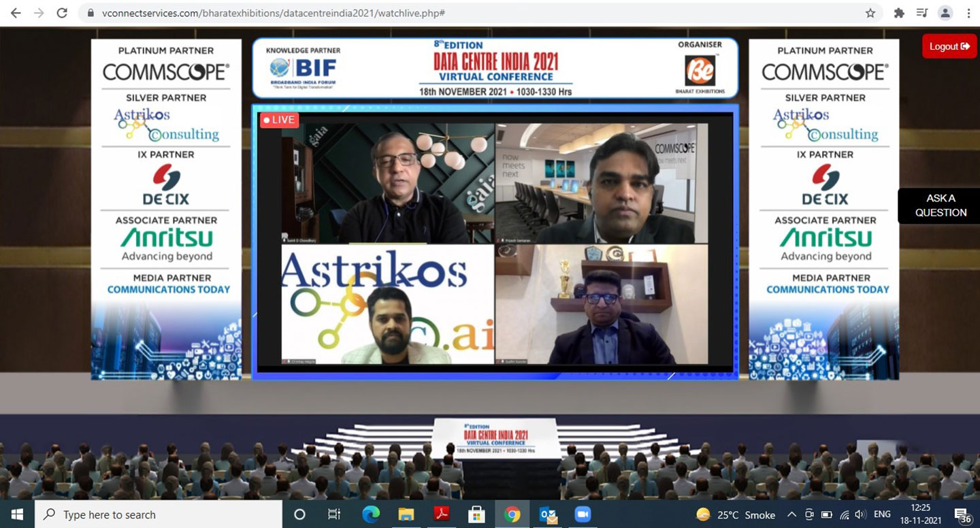This screenshot has height=528, width=980.
Task: Open the Chrome extensions puzzle icon
Action: [x=899, y=13]
